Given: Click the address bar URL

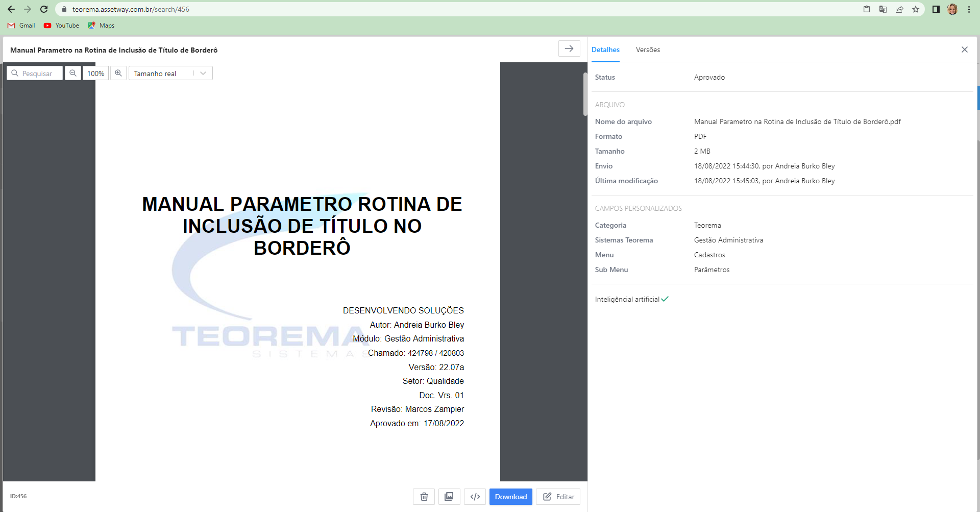Looking at the screenshot, I should (131, 9).
